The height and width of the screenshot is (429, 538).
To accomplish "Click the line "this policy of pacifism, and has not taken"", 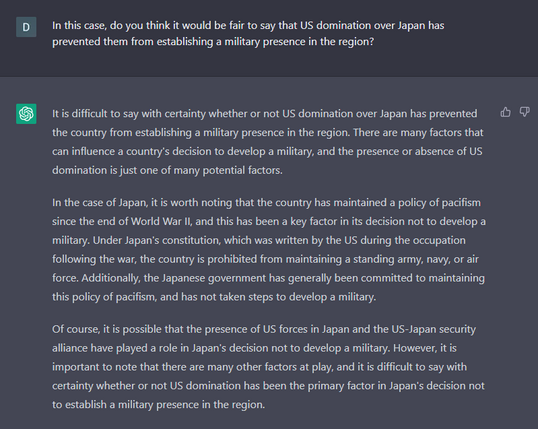I will click(x=214, y=297).
